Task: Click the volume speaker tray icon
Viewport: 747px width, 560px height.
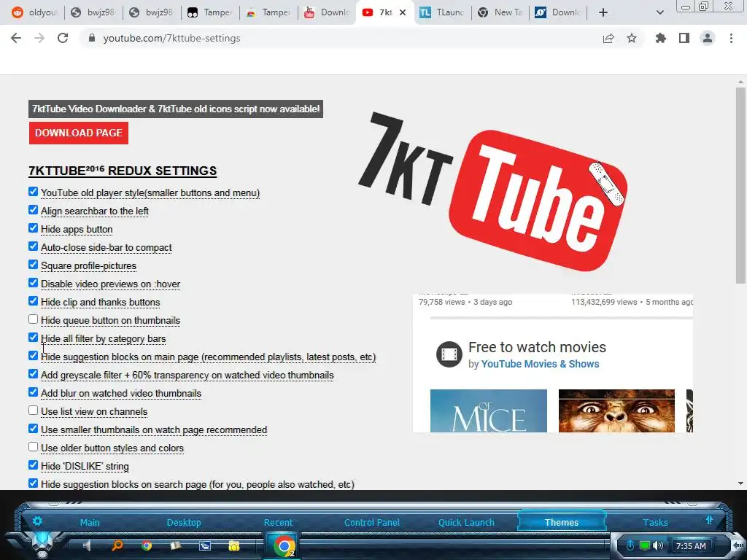Action: [x=659, y=545]
